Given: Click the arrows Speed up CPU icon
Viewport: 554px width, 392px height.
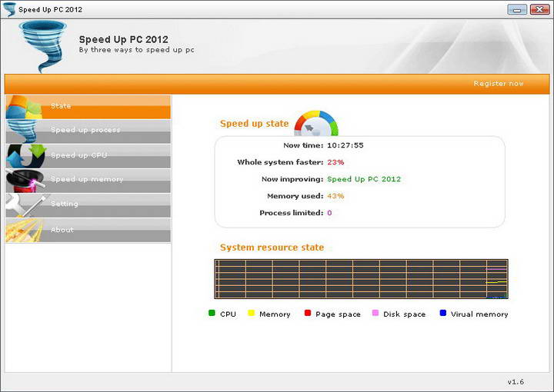Looking at the screenshot, I should pos(25,156).
